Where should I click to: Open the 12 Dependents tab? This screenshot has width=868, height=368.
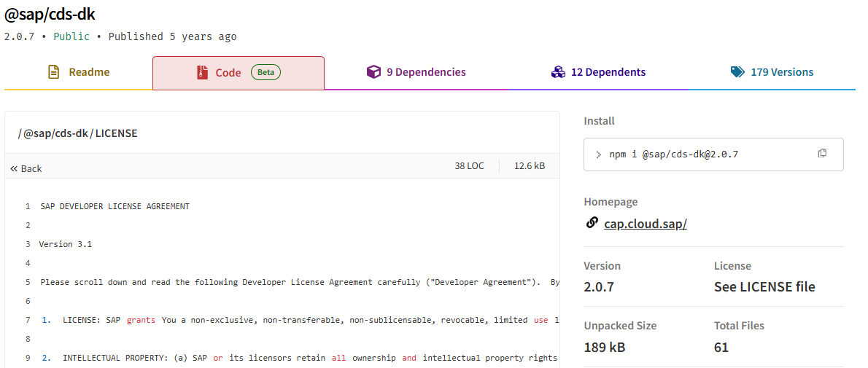pos(598,72)
